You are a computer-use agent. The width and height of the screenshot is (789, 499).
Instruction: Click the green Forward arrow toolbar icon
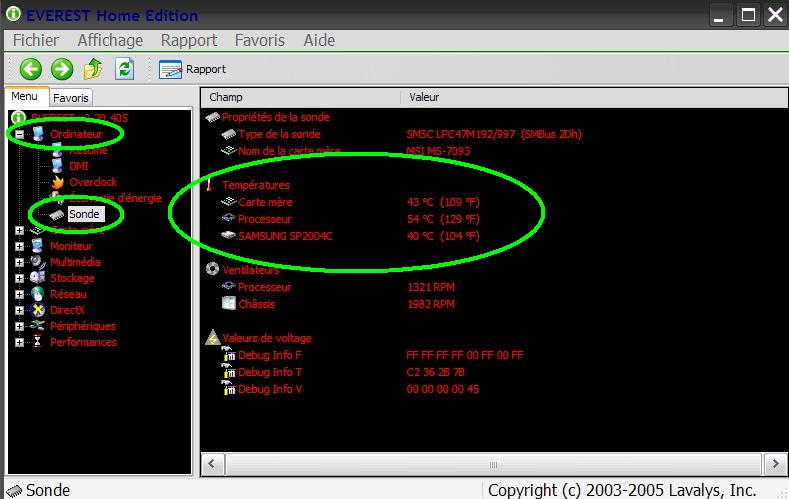click(x=62, y=69)
